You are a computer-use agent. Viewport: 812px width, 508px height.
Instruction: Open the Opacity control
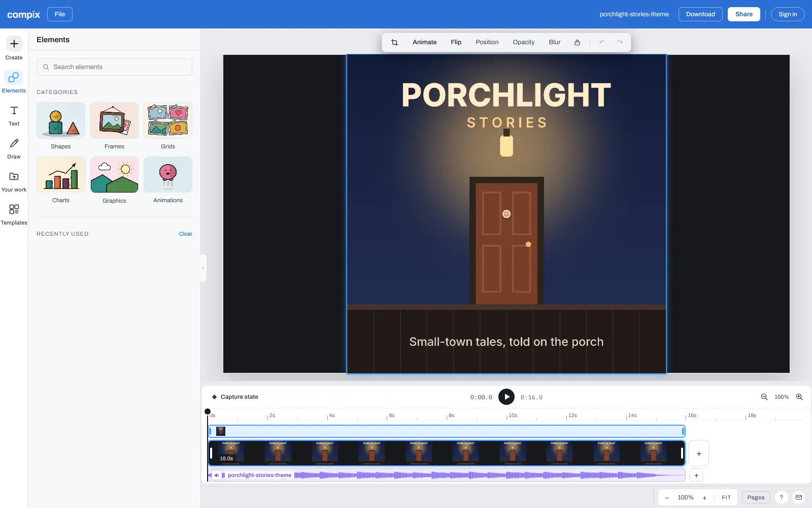click(x=523, y=42)
